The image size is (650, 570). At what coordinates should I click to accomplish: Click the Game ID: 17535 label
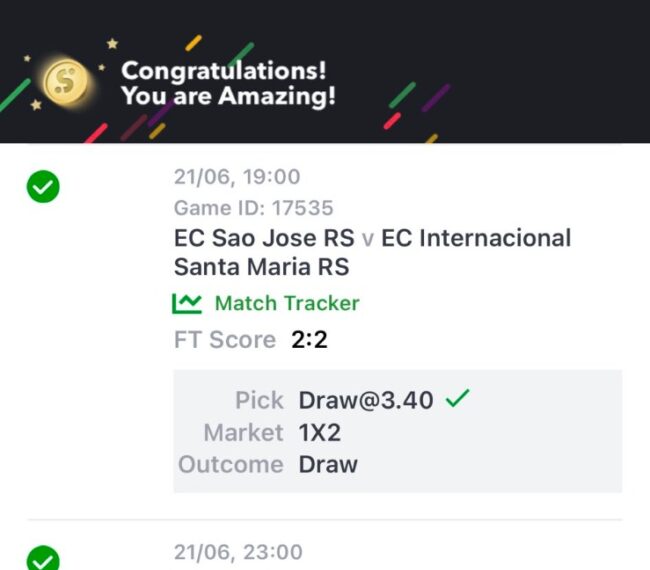[253, 208]
